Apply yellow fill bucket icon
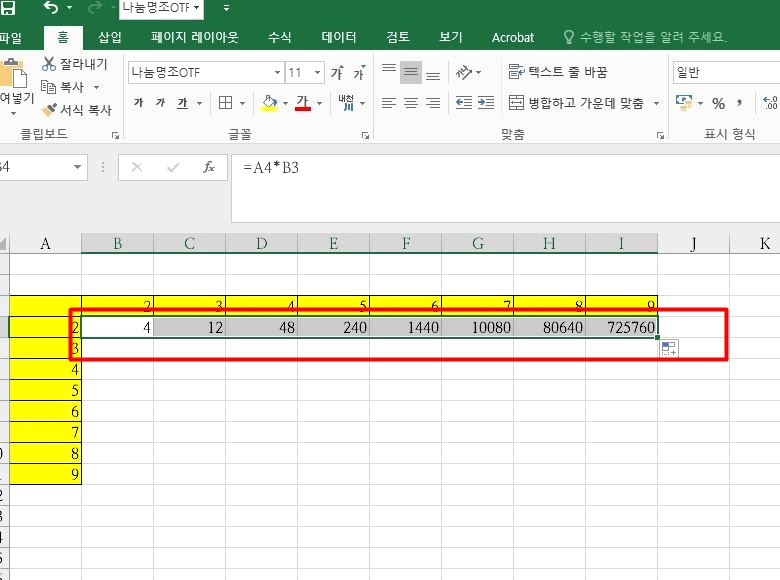 click(269, 103)
